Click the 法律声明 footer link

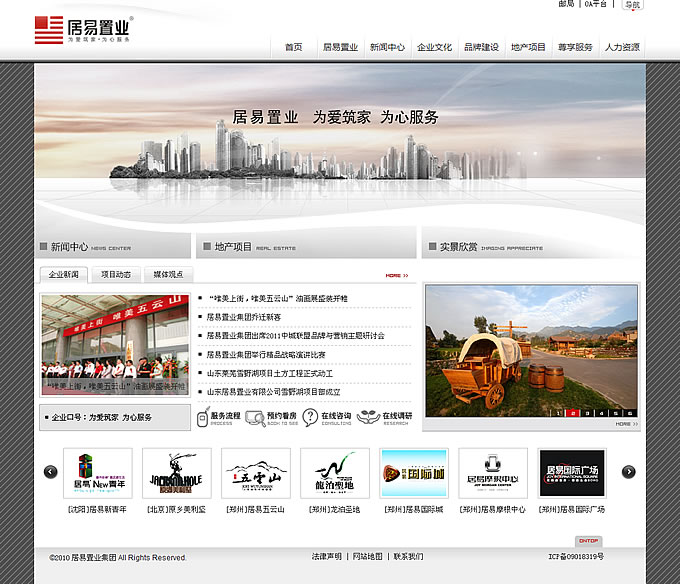coord(326,556)
